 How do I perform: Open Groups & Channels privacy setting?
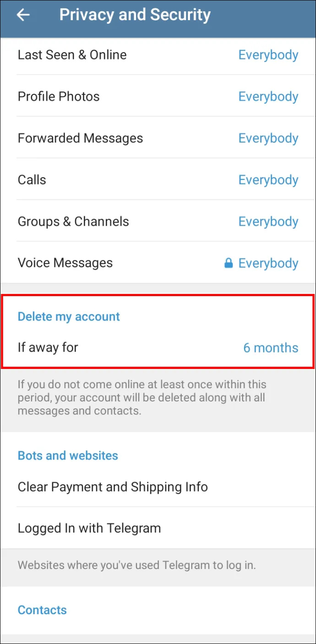click(x=158, y=222)
